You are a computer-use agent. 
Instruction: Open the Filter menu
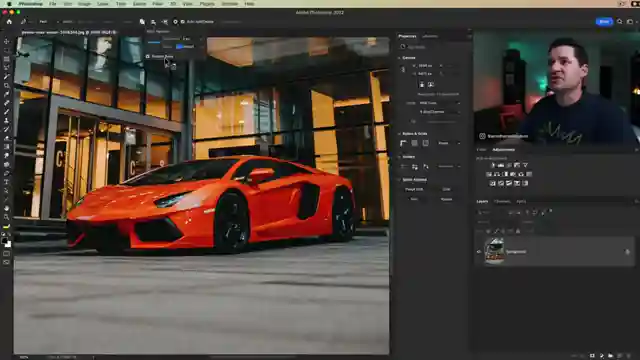[x=158, y=4]
